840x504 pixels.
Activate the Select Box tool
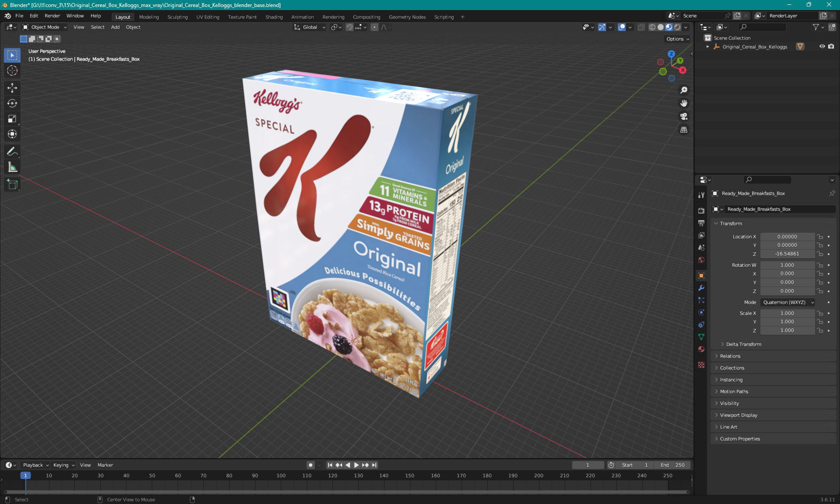coord(12,55)
